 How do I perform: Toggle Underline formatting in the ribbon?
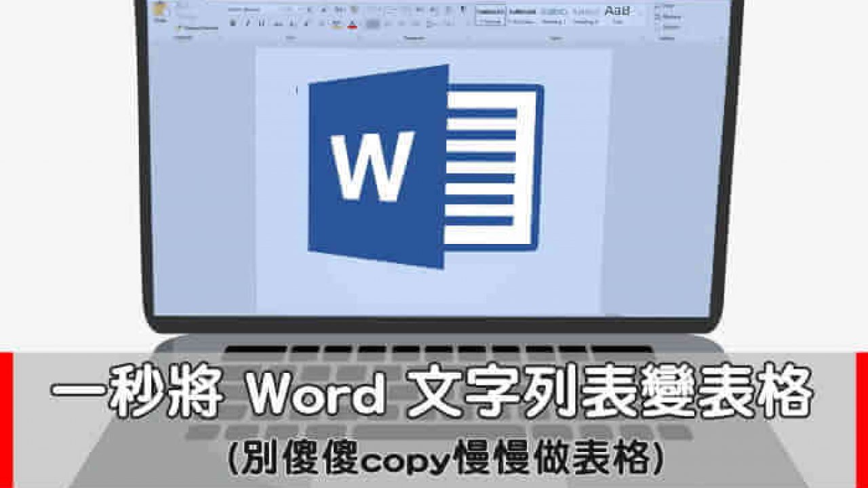click(x=261, y=23)
